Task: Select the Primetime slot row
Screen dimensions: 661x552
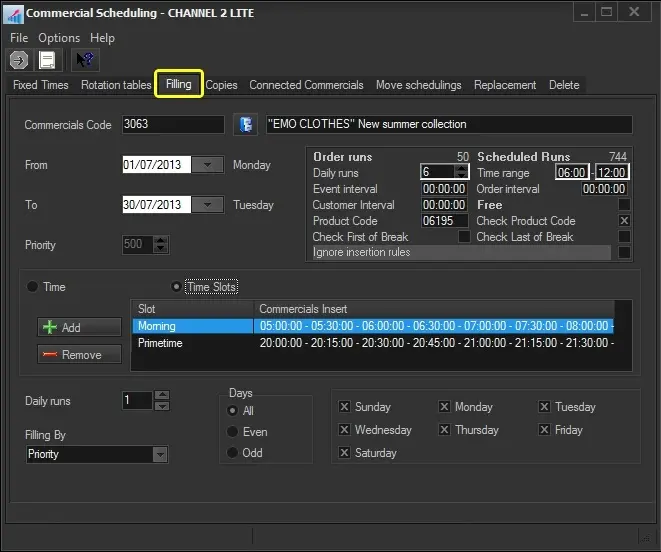Action: pos(160,343)
